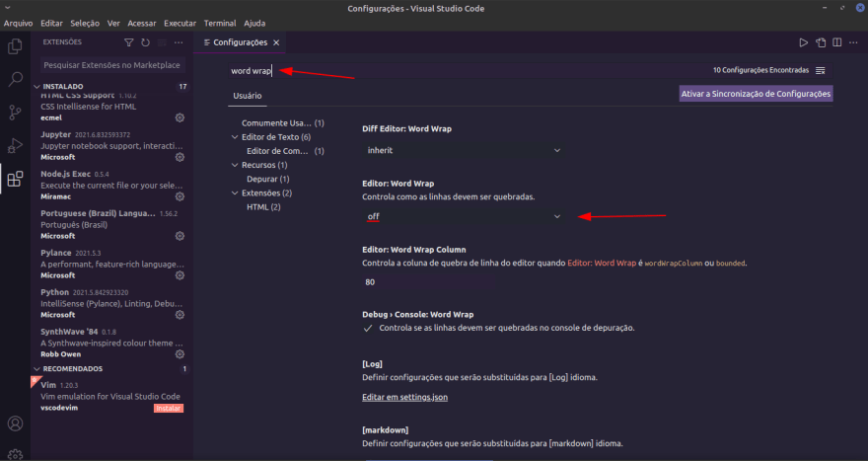Open the Terminal menu
The image size is (868, 461).
(220, 24)
